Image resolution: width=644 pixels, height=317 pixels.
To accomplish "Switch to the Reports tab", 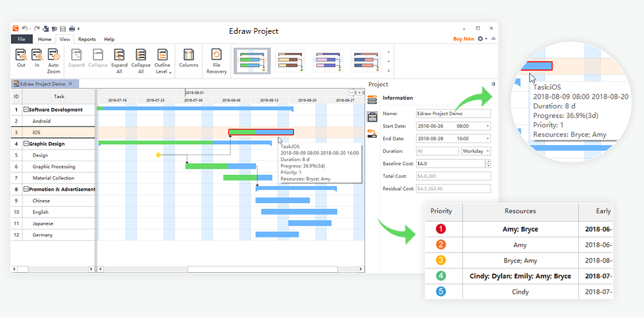I will [87, 39].
